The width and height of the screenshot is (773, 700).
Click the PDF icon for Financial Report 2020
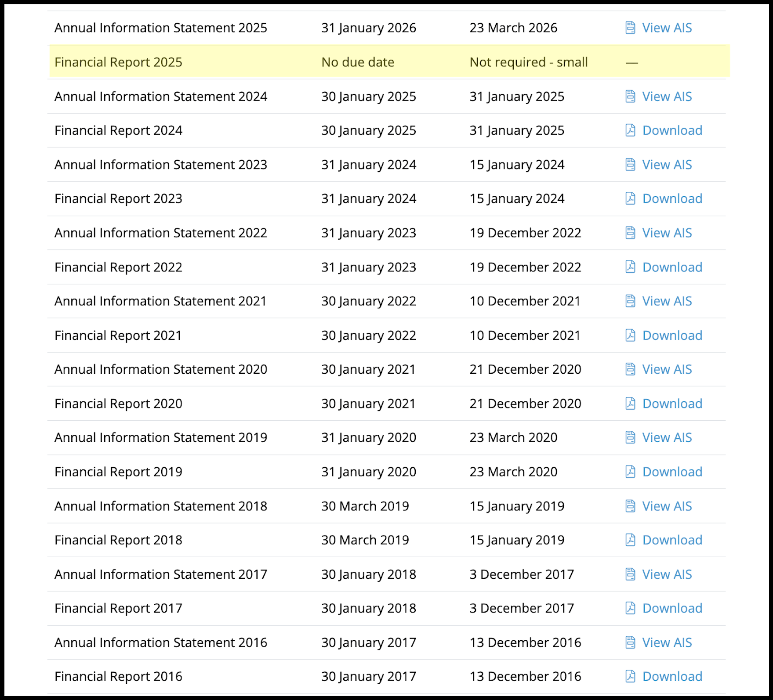(630, 404)
